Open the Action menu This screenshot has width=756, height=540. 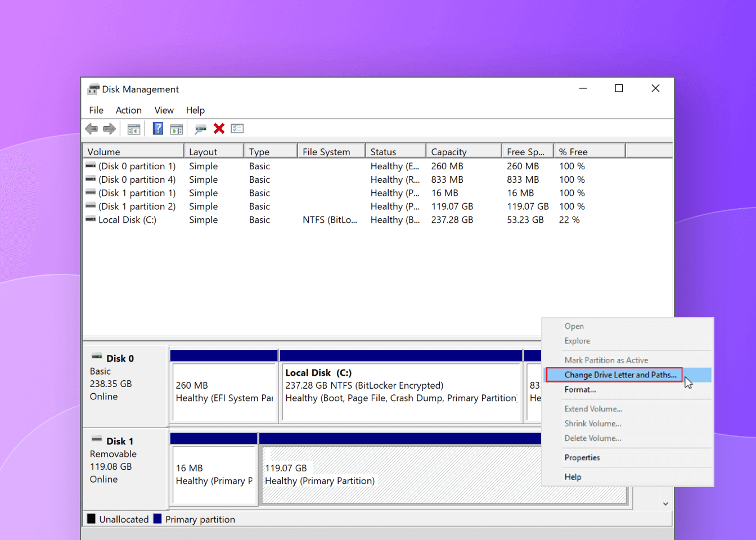pos(128,110)
